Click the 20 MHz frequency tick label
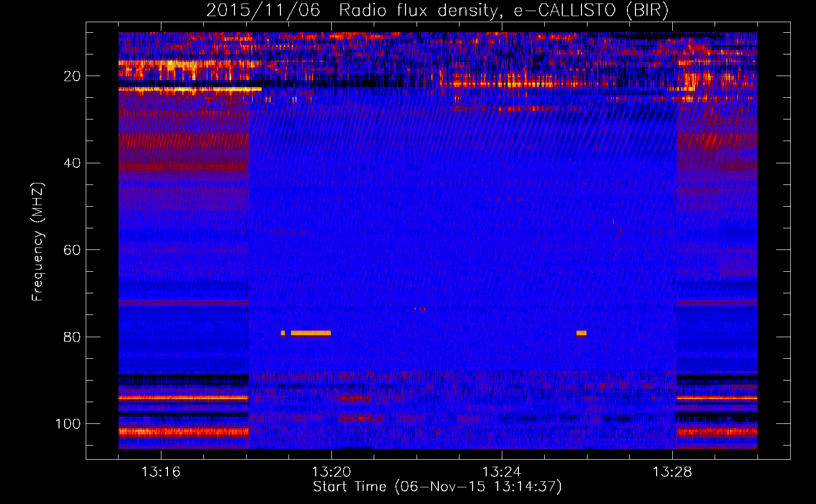Screen dimensions: 816x504 click(72, 76)
